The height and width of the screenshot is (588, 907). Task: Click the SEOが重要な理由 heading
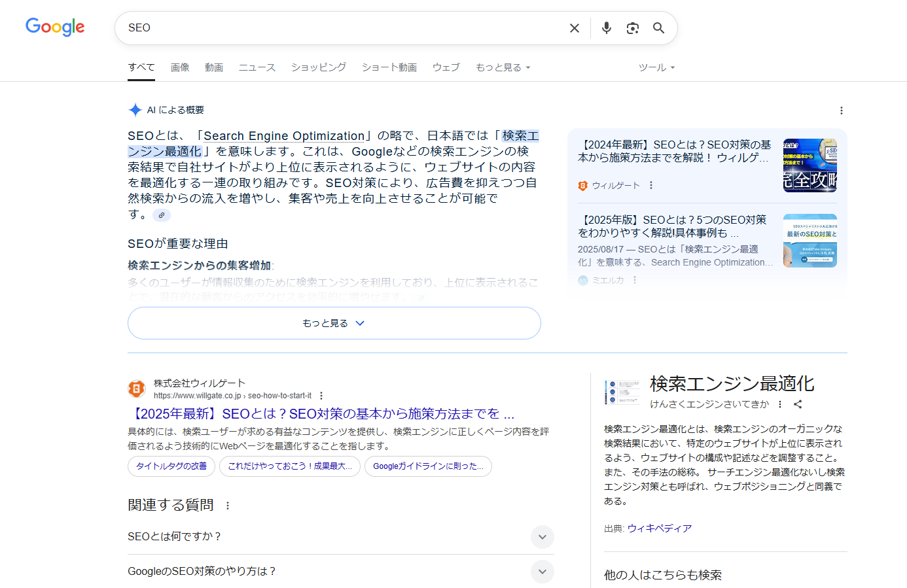[x=178, y=243]
